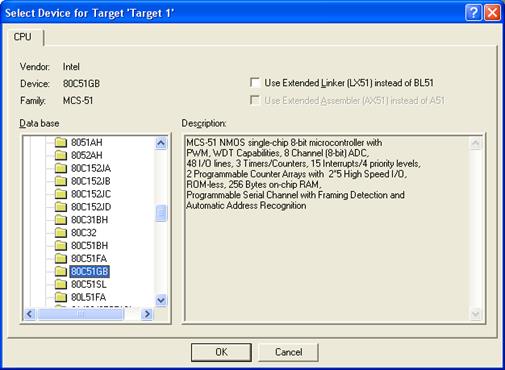Toggle Use Extended Assembler (AX51) checkbox
The height and width of the screenshot is (370, 505).
coord(255,100)
